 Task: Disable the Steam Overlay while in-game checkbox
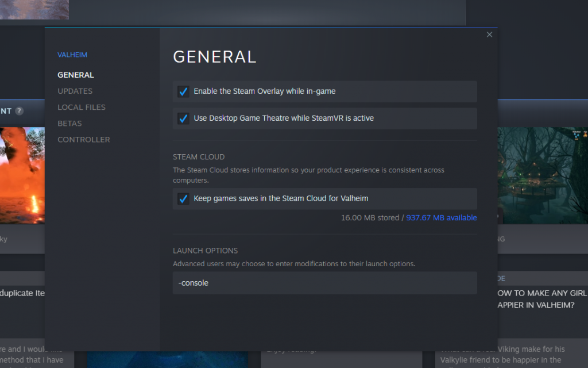(x=183, y=91)
